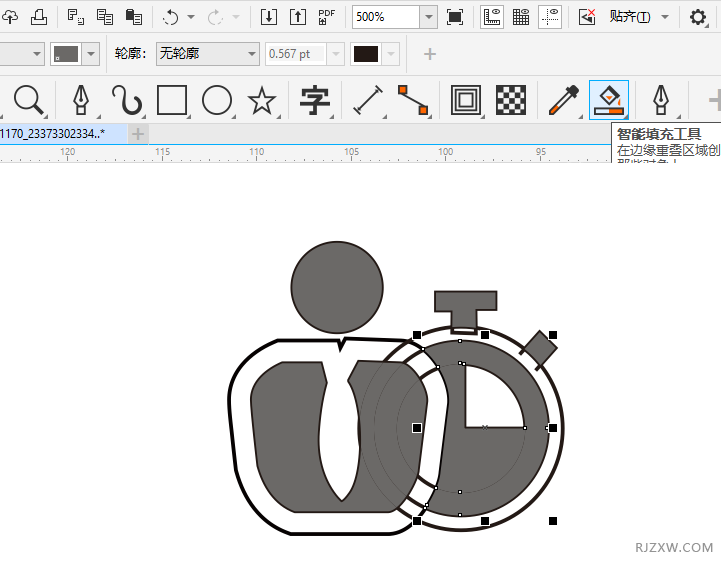This screenshot has width=721, height=562.
Task: Select the Zoom magnifier tool
Action: tap(27, 100)
